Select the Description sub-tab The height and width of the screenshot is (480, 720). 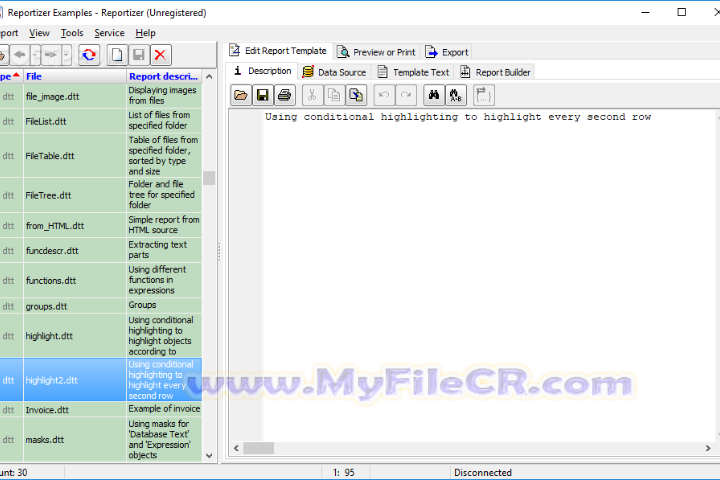tap(263, 71)
